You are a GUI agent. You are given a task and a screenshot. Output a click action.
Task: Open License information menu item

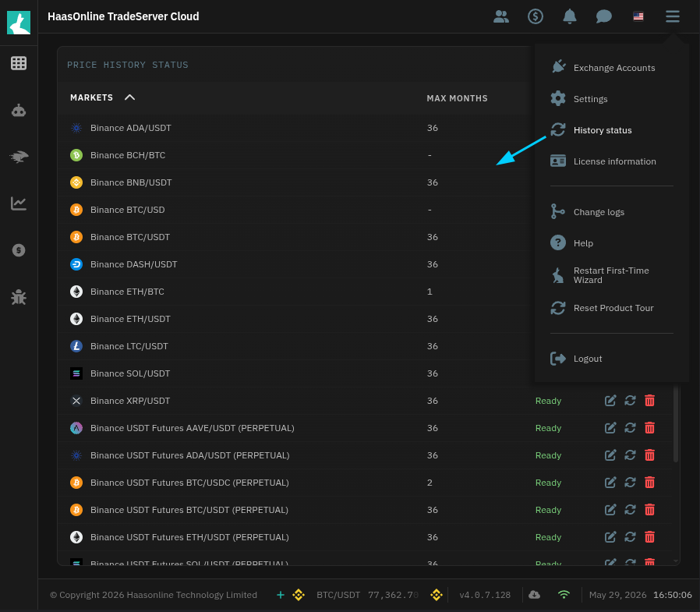[x=603, y=161]
